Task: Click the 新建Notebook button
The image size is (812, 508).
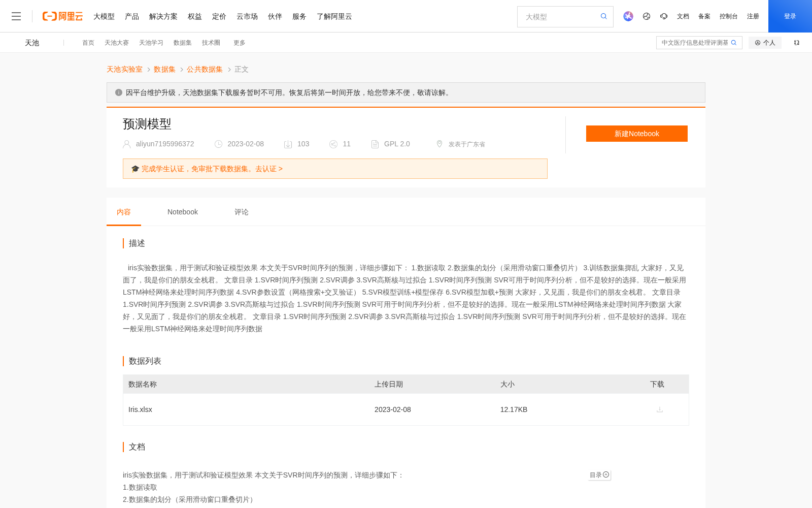Action: pyautogui.click(x=637, y=134)
